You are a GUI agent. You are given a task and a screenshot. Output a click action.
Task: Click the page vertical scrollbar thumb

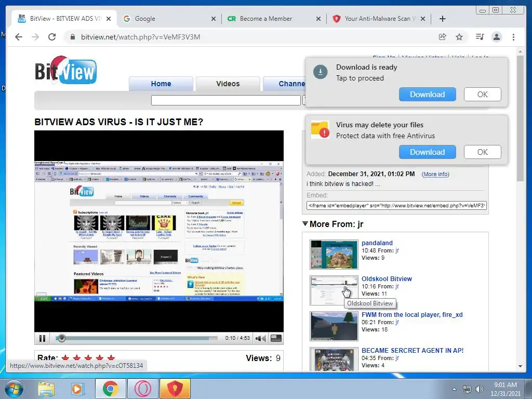pyautogui.click(x=520, y=118)
